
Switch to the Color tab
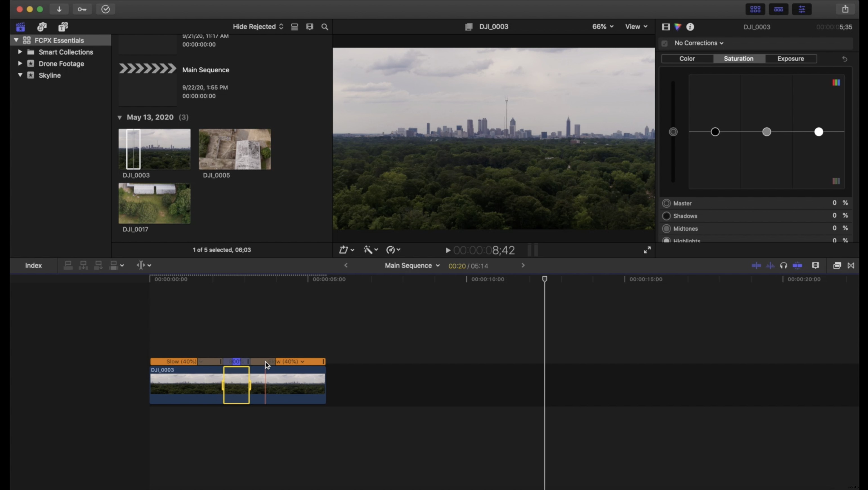pos(687,58)
